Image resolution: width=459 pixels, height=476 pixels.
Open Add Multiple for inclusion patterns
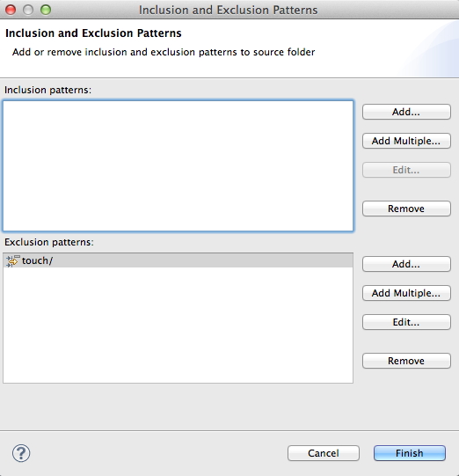pyautogui.click(x=406, y=141)
